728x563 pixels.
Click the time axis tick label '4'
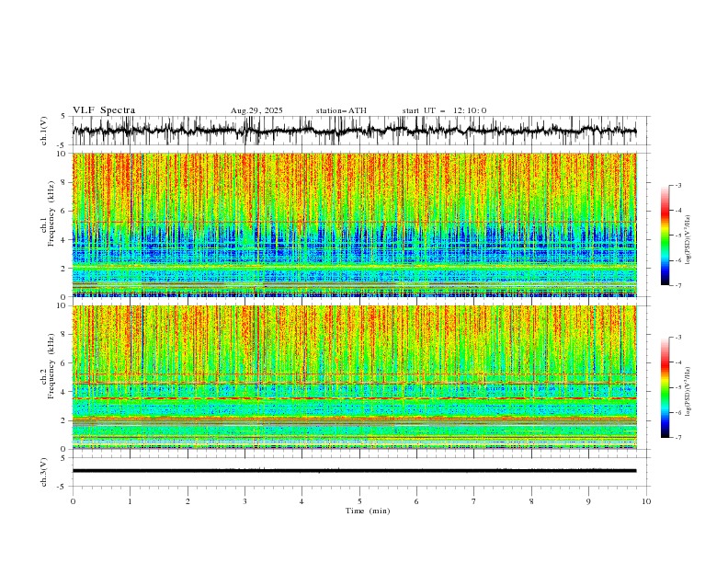tap(301, 501)
